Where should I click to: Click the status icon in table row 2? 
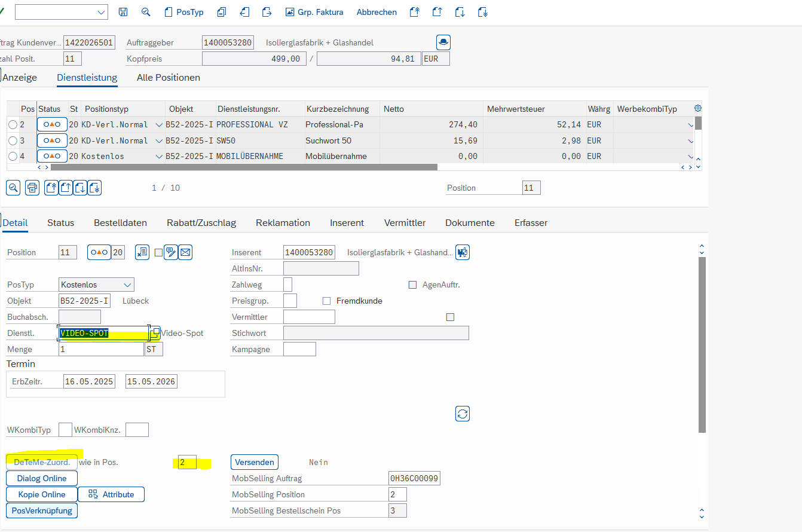(52, 124)
